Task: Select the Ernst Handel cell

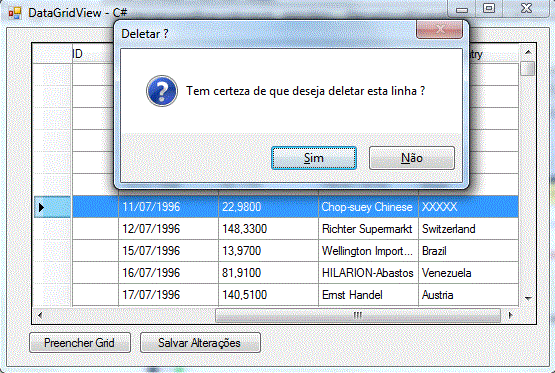Action: coord(368,295)
